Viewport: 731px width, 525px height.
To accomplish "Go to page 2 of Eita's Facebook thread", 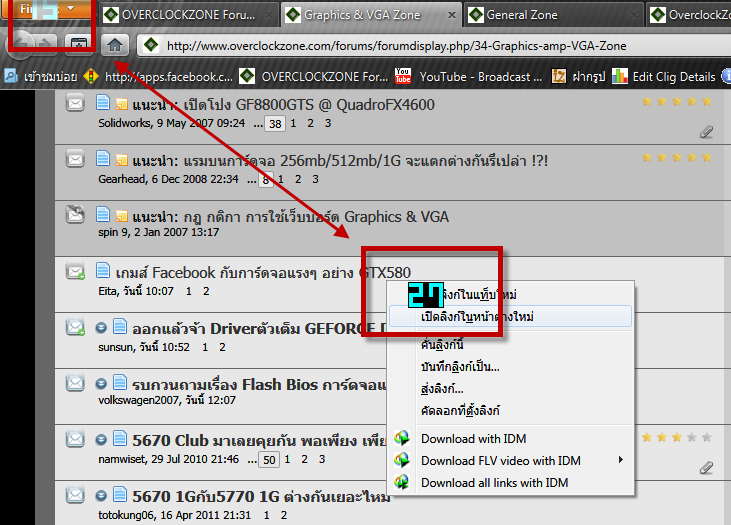I will pyautogui.click(x=206, y=291).
